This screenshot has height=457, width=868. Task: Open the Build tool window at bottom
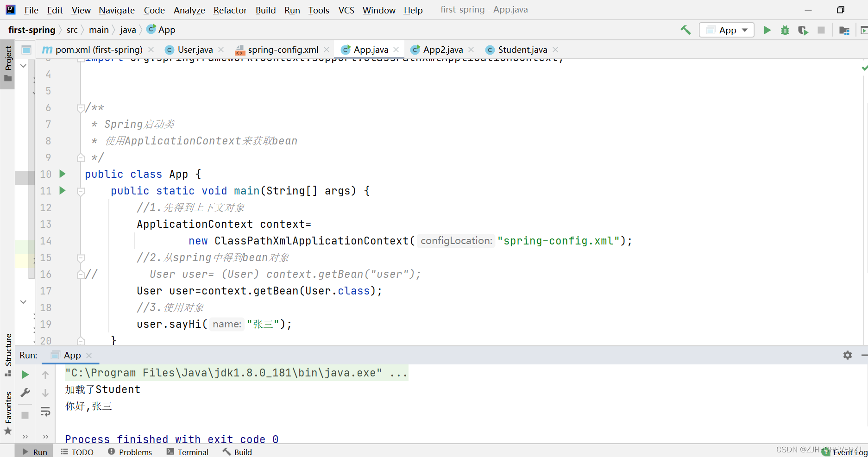[x=237, y=452]
